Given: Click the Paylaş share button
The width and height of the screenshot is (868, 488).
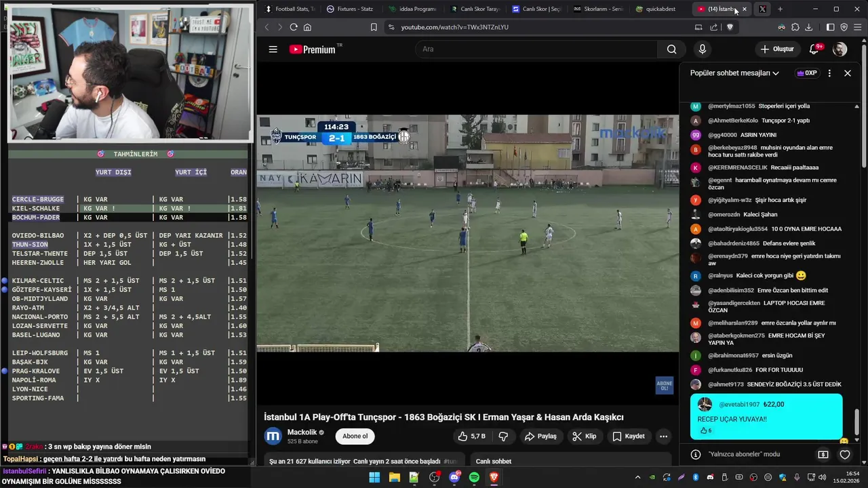Looking at the screenshot, I should pos(540,436).
